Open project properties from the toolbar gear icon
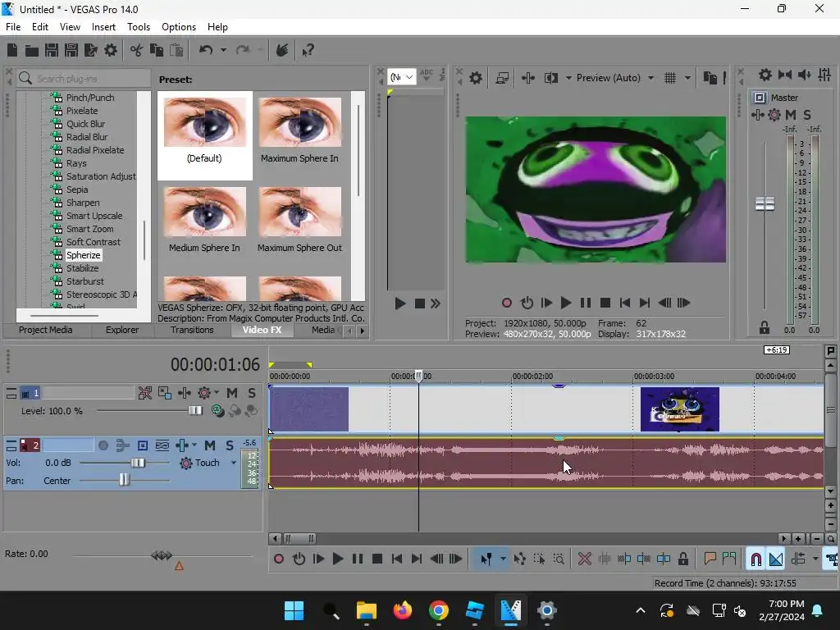The width and height of the screenshot is (840, 630). [x=111, y=50]
